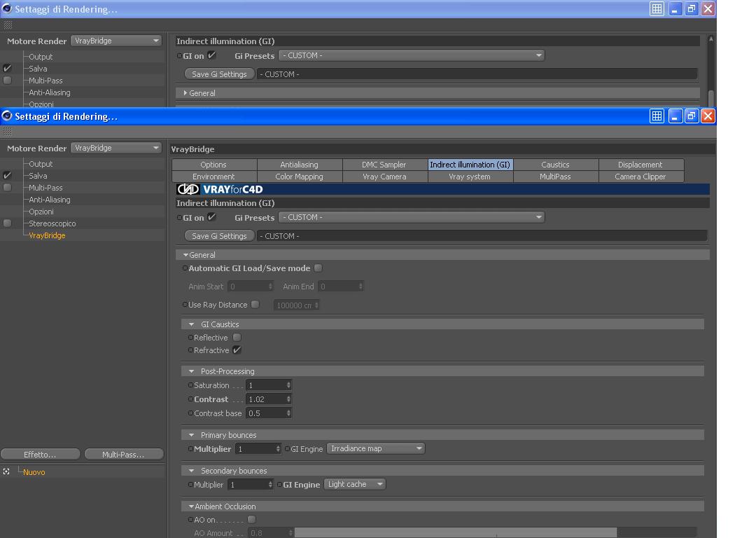Open the DMC Sampler tab
This screenshot has height=538, width=756.
[384, 165]
